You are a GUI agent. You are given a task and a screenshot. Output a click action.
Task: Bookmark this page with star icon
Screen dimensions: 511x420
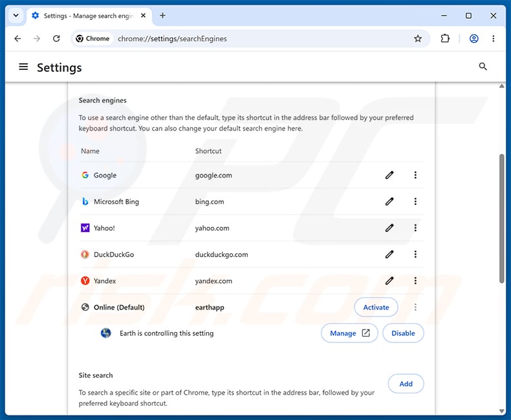(418, 38)
